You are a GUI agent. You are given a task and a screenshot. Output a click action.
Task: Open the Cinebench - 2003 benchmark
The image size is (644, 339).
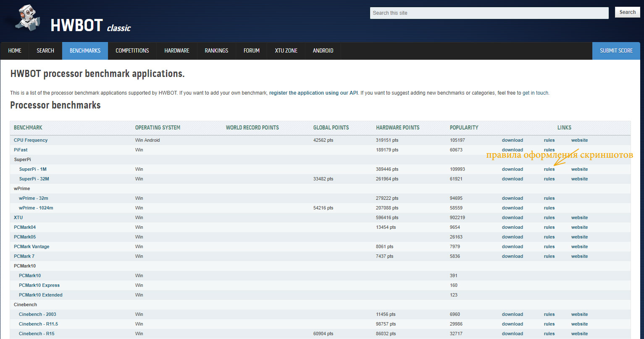37,314
